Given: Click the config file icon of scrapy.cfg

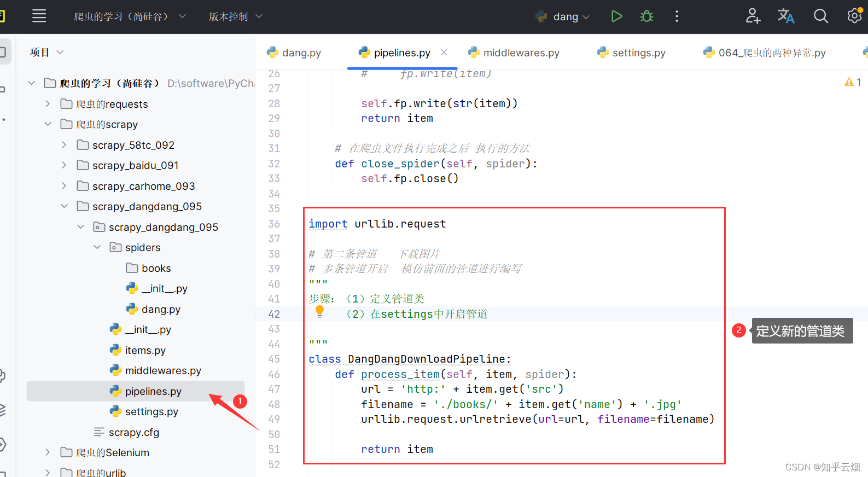Looking at the screenshot, I should pyautogui.click(x=99, y=432).
